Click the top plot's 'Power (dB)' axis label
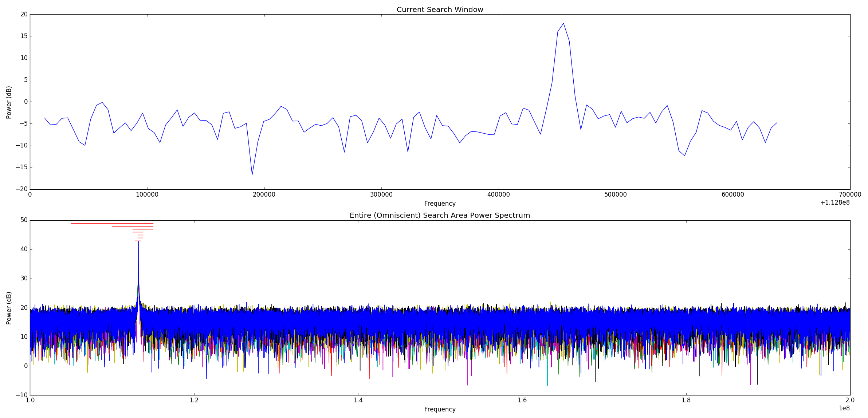868x418 pixels. point(9,102)
